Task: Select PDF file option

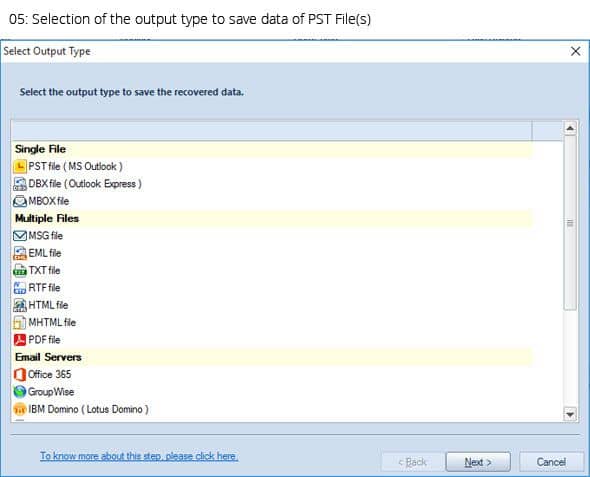Action: (44, 340)
